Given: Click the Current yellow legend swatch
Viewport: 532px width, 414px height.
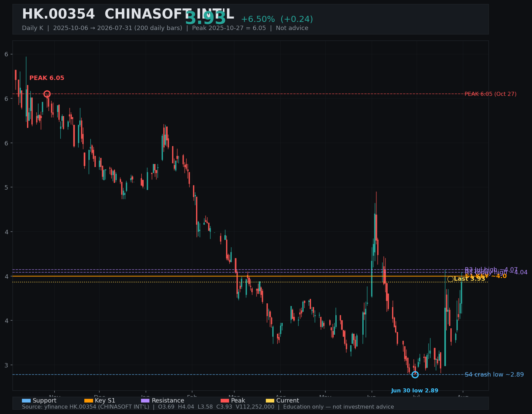Looking at the screenshot, I should pos(270,401).
